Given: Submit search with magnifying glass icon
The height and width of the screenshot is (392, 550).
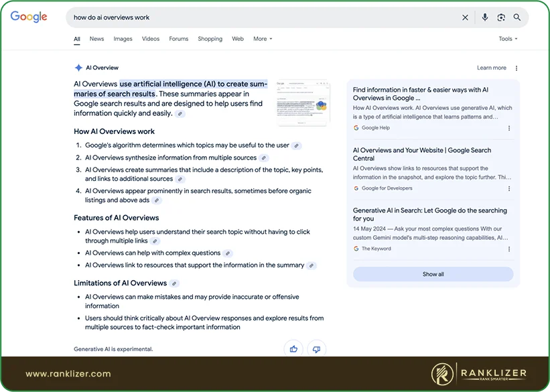Looking at the screenshot, I should [x=517, y=17].
